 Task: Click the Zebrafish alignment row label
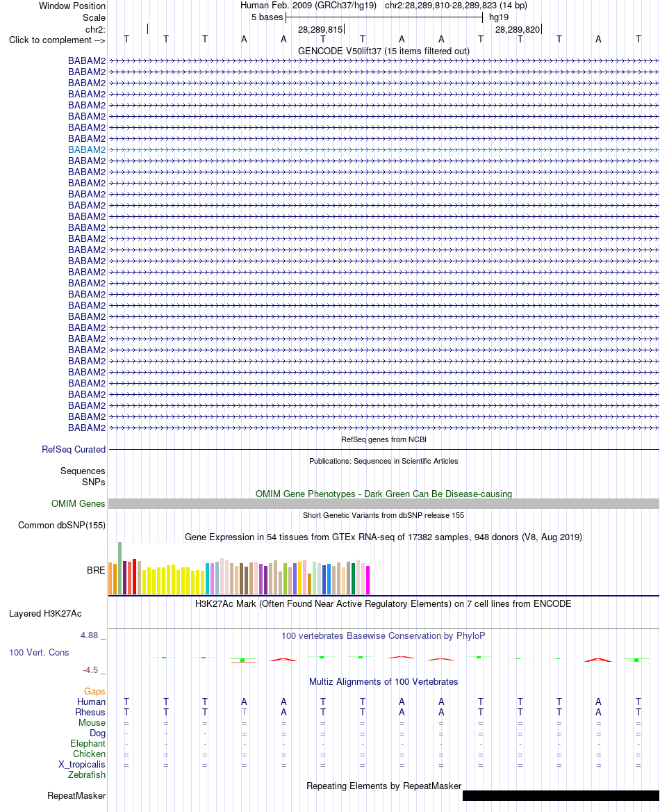(86, 774)
